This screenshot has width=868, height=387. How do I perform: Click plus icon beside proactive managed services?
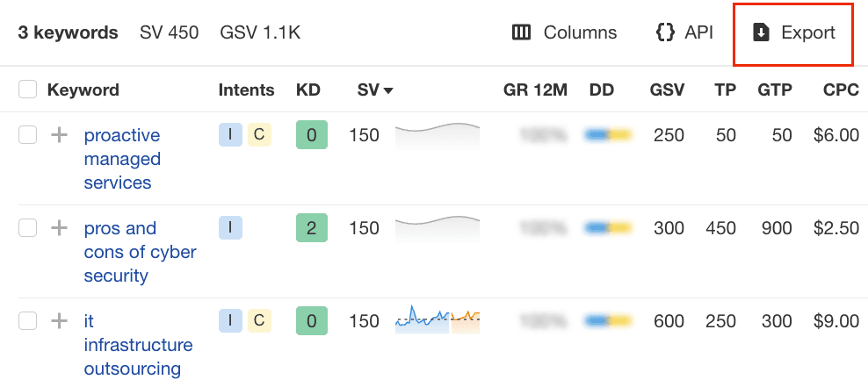point(59,135)
